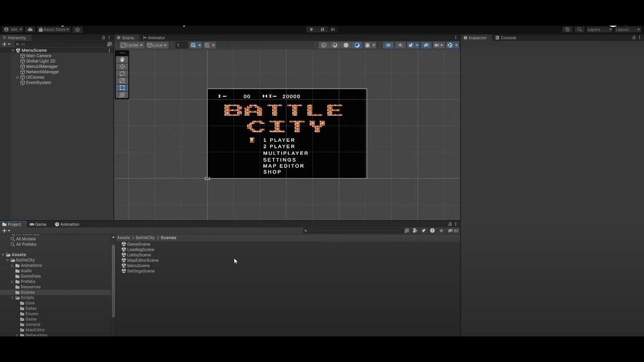Select the Scale tool
Viewport: 644px width, 362px height.
pos(122,80)
